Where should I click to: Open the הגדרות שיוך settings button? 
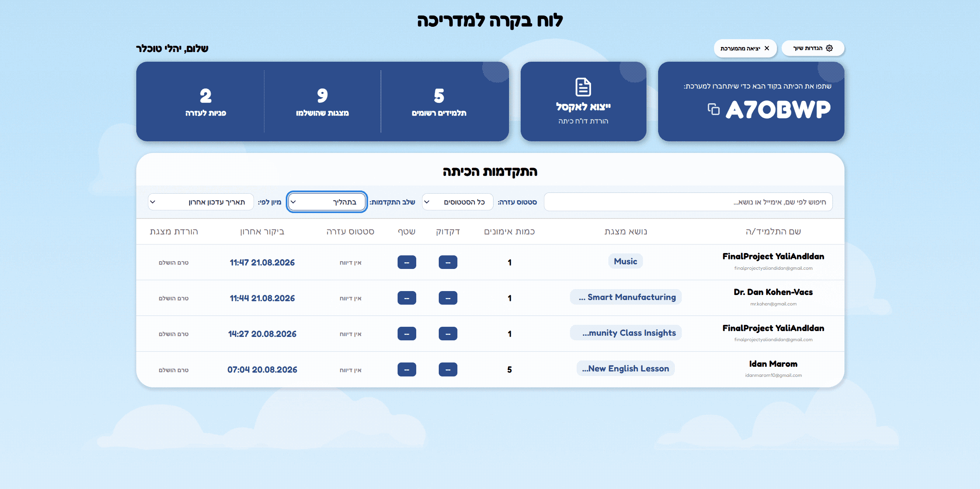[x=813, y=48]
